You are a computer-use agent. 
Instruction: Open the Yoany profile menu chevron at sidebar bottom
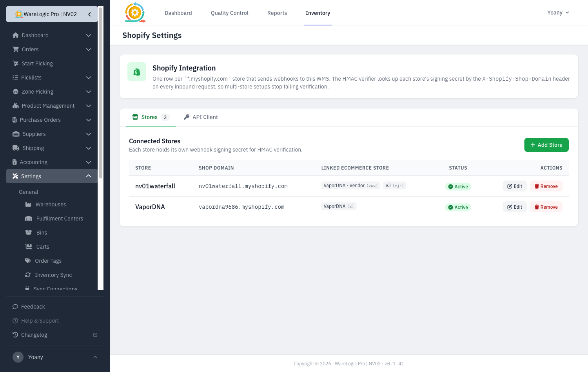(x=95, y=357)
